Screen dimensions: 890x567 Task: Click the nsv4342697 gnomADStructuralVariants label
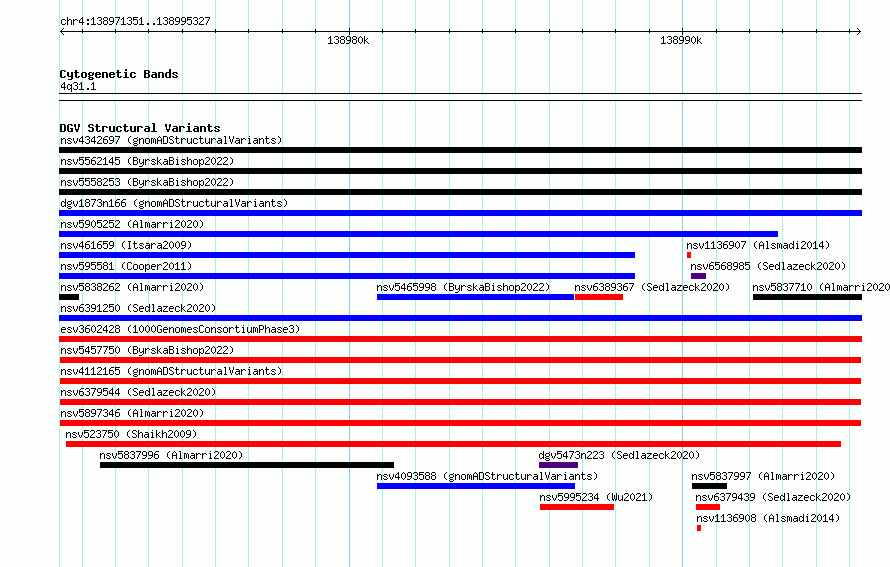tap(171, 140)
